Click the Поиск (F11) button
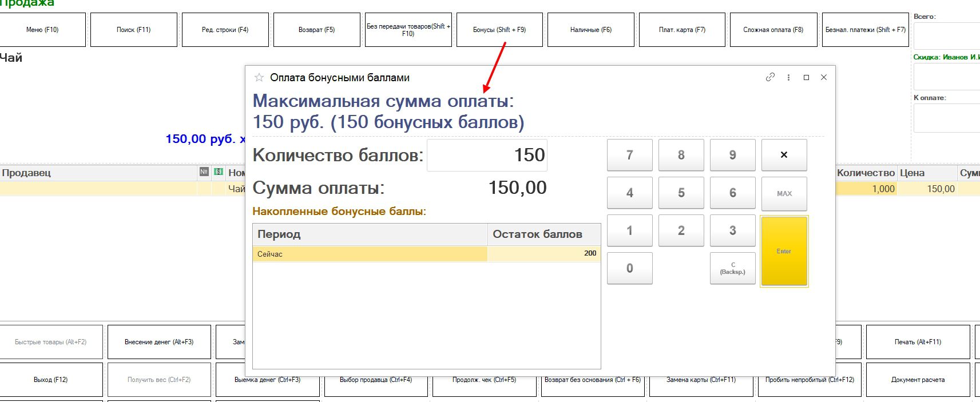 (x=134, y=30)
